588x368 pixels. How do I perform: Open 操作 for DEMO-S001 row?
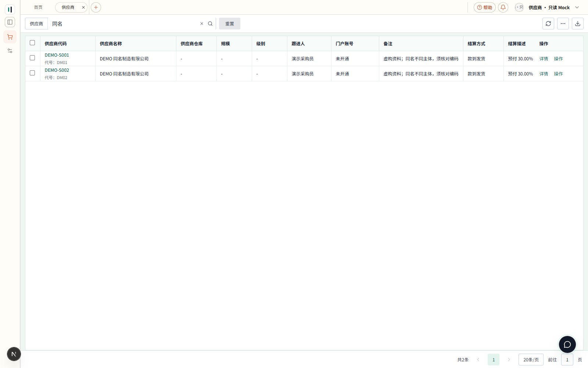click(559, 59)
